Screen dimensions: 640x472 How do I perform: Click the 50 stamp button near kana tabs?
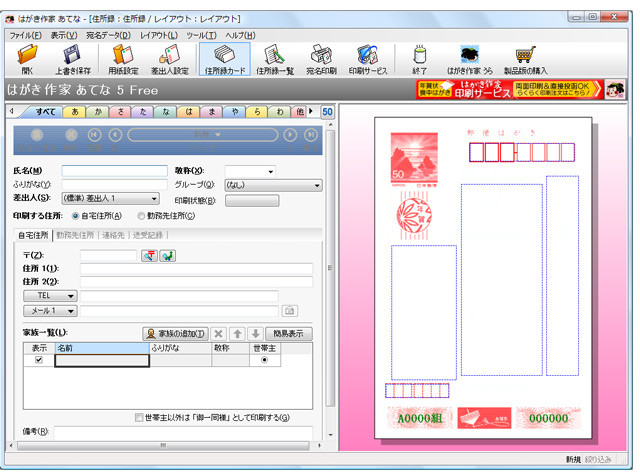pyautogui.click(x=327, y=112)
